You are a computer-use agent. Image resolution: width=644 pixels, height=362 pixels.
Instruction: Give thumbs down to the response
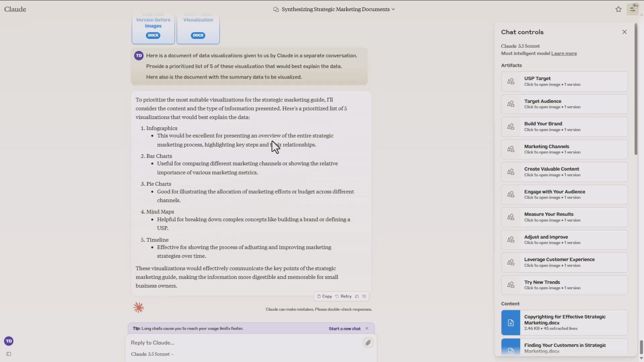click(364, 296)
